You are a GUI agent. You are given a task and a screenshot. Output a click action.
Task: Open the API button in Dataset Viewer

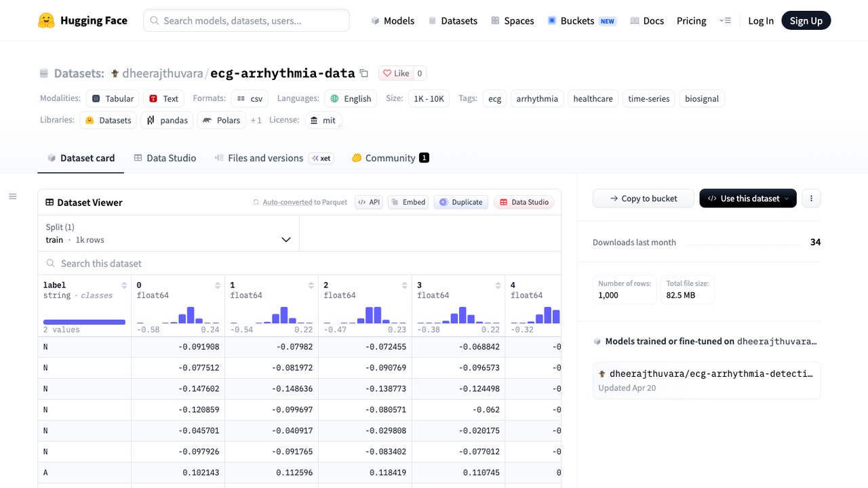tap(369, 202)
